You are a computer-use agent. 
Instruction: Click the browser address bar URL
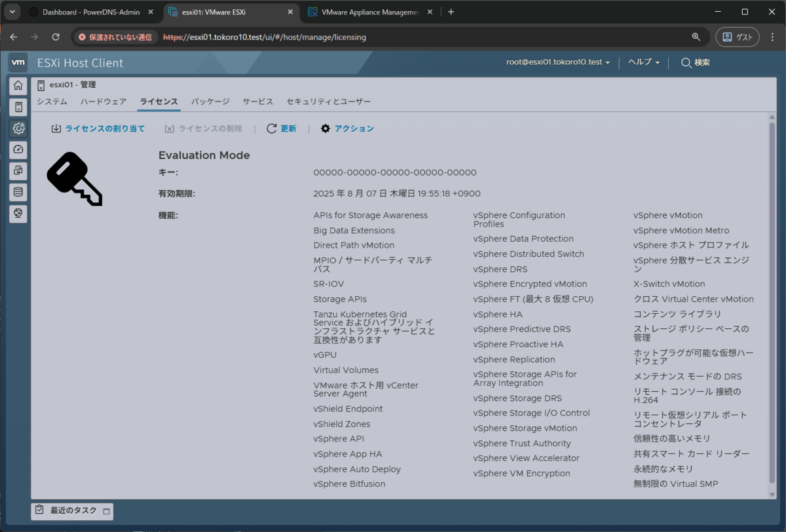click(x=264, y=37)
